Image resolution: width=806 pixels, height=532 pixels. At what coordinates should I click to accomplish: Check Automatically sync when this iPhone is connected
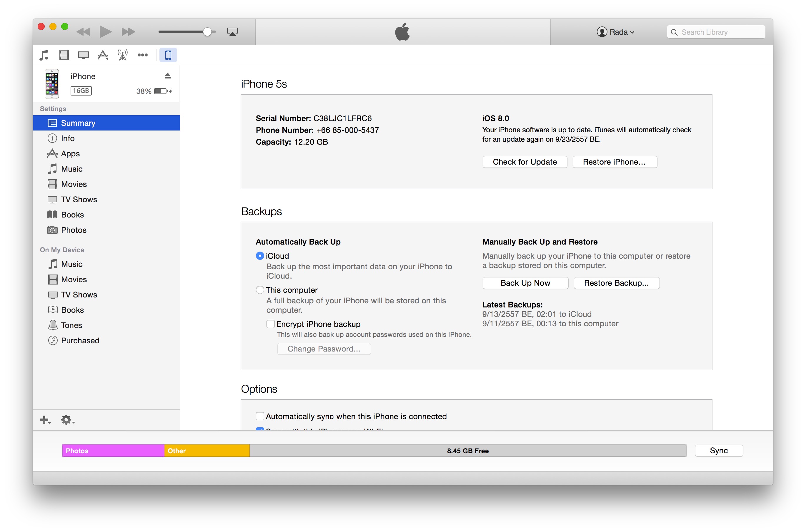pyautogui.click(x=260, y=416)
